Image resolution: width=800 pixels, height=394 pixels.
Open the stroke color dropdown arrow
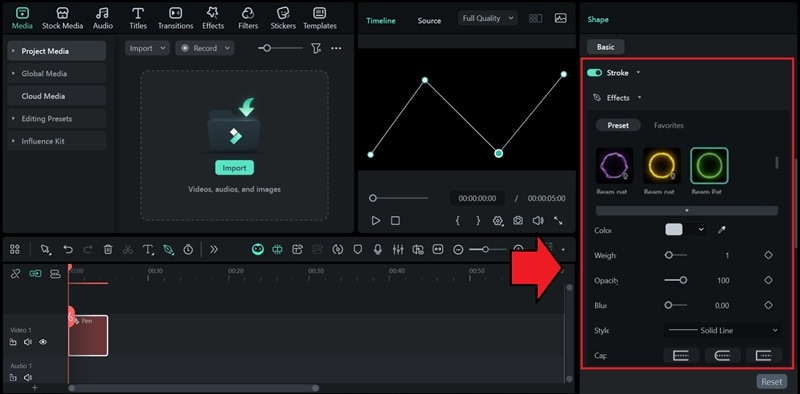701,230
